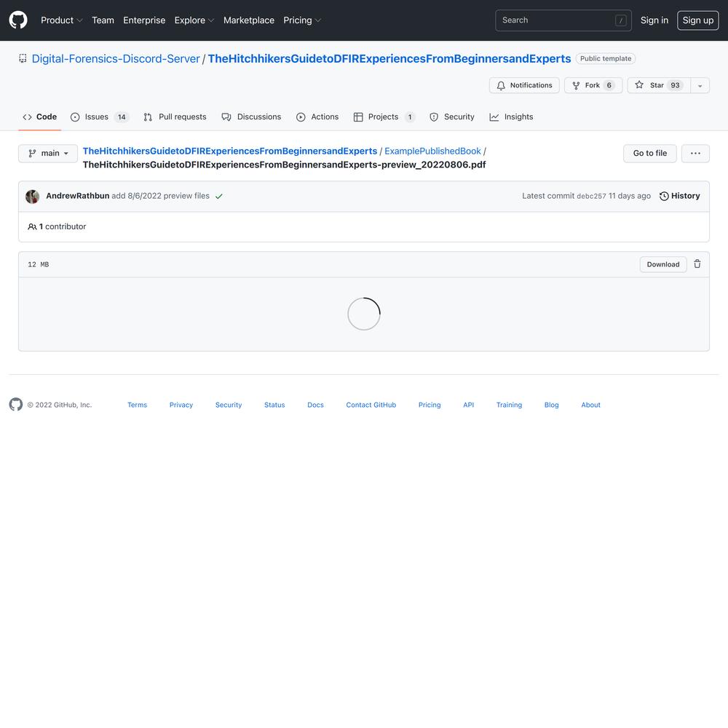
Task: Click Contact GitHub in the footer
Action: (371, 405)
